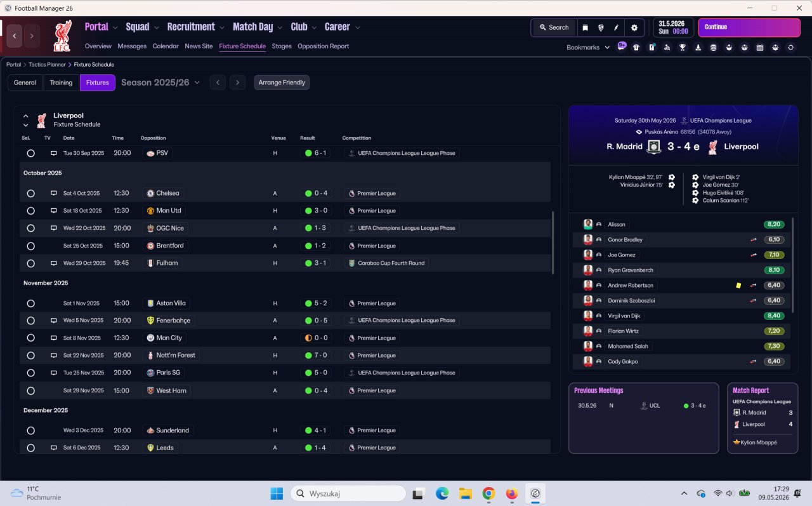Open the world globe icon in top bar
The height and width of the screenshot is (506, 812).
pyautogui.click(x=601, y=28)
